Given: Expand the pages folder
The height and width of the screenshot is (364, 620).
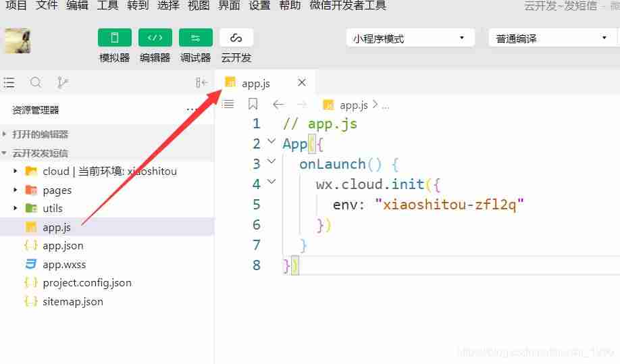Looking at the screenshot, I should click(16, 190).
